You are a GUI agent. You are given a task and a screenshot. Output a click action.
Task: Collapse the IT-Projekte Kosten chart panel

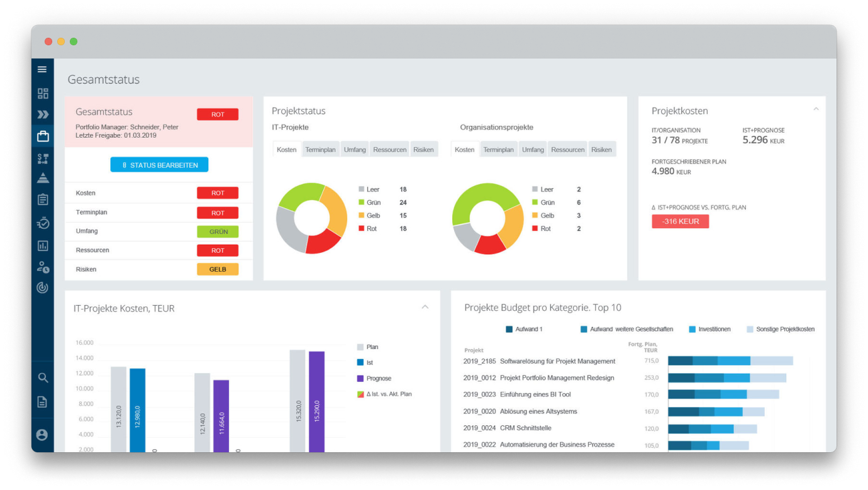click(425, 307)
